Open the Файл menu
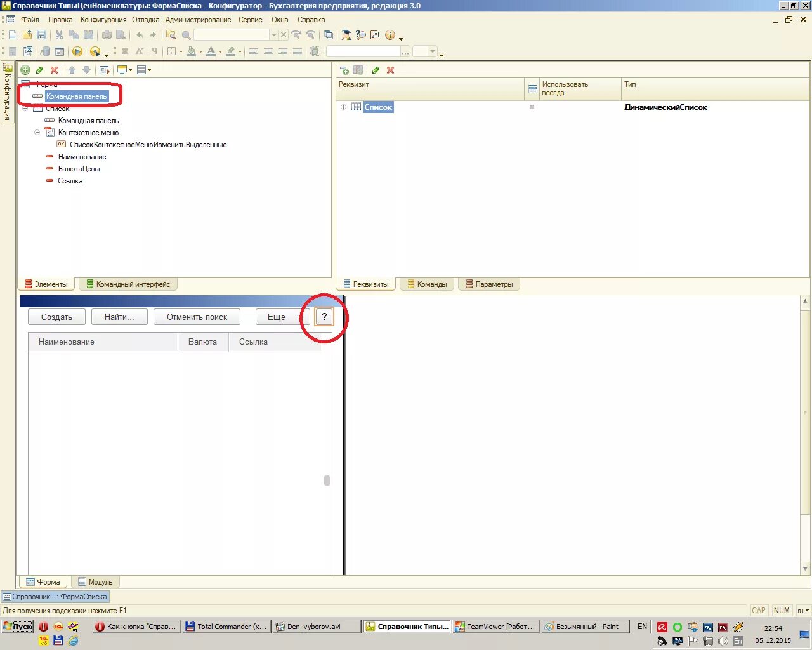 (30, 20)
